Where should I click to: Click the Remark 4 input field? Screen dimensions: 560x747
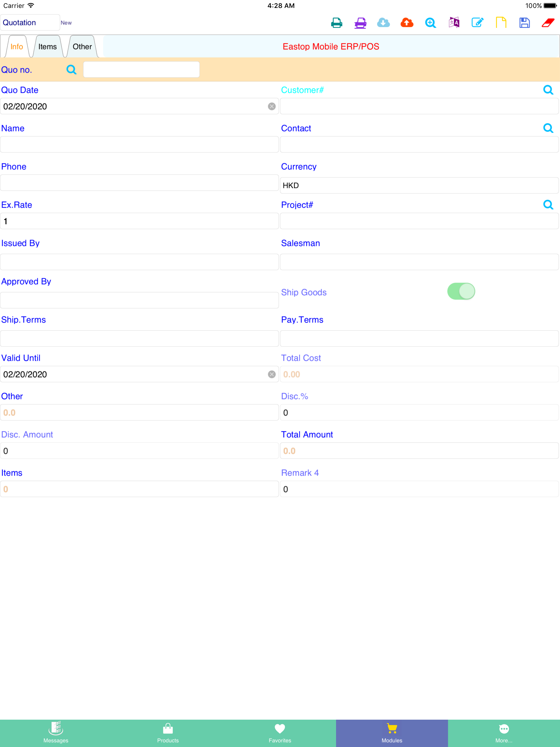coord(419,489)
